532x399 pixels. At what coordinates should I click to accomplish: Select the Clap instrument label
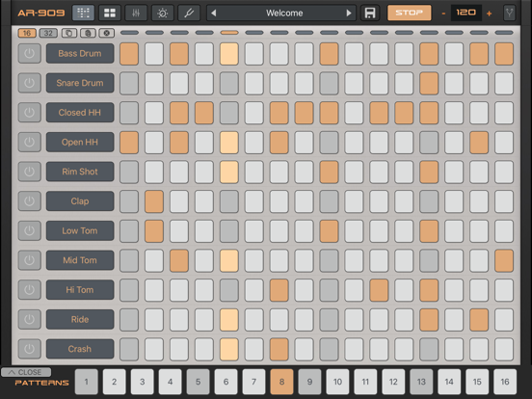pos(80,201)
